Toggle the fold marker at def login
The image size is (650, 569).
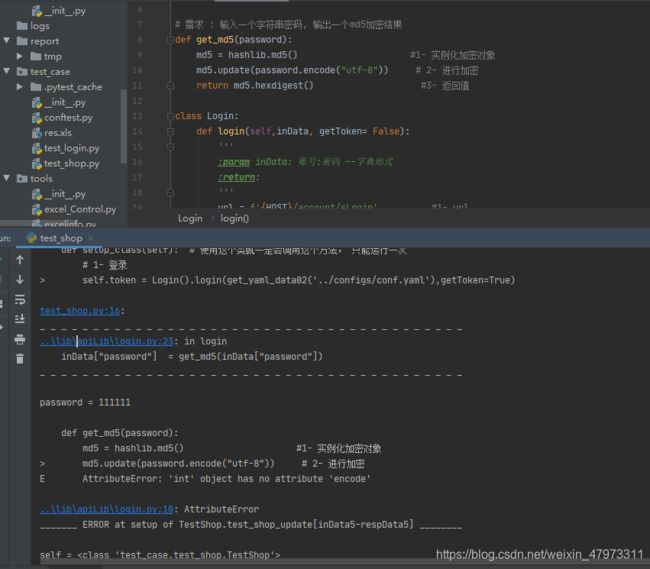(170, 131)
